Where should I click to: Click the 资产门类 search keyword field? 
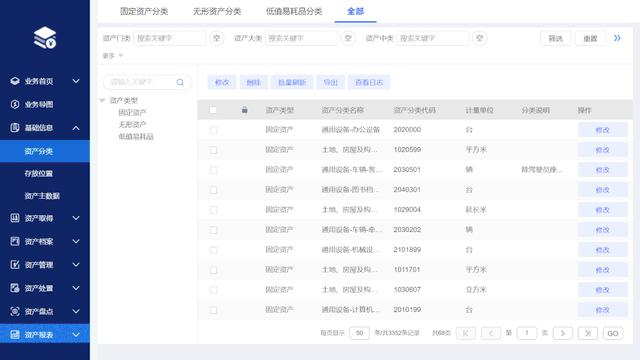click(170, 38)
